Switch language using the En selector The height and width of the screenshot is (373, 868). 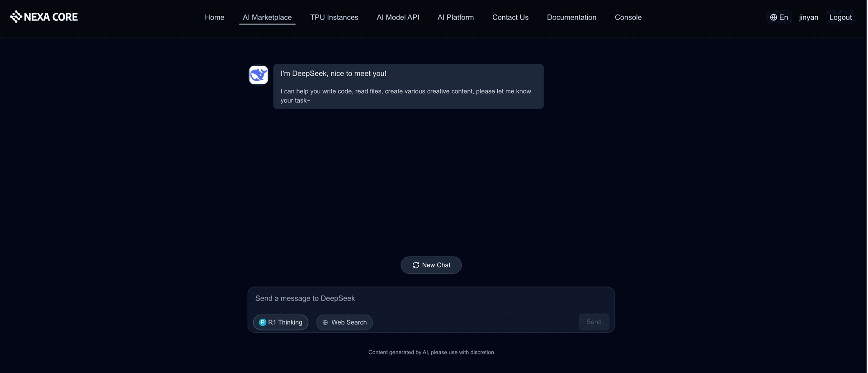point(779,17)
